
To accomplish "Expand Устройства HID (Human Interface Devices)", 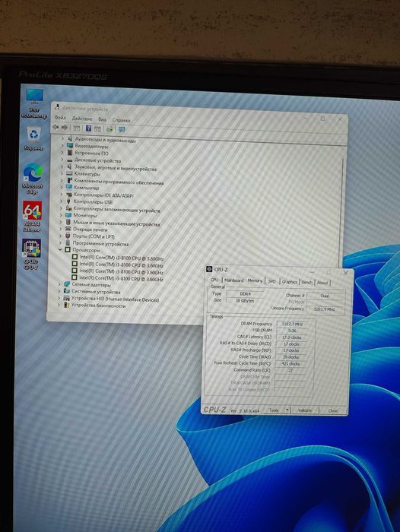I will point(59,298).
